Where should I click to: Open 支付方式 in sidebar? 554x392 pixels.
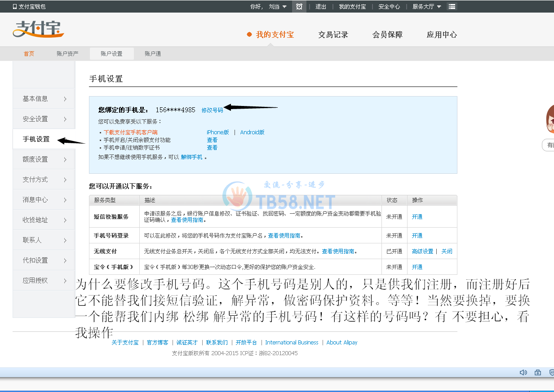click(44, 180)
